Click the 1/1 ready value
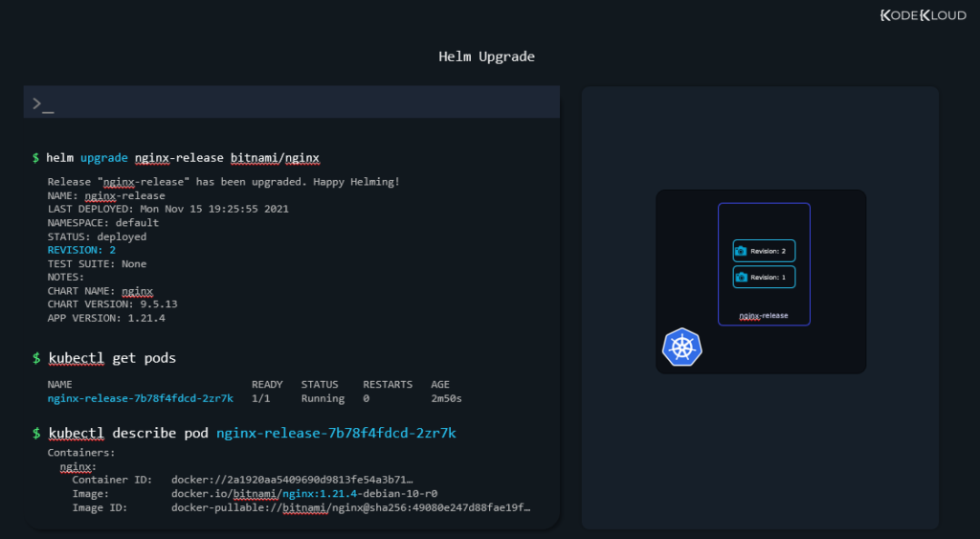 (260, 398)
